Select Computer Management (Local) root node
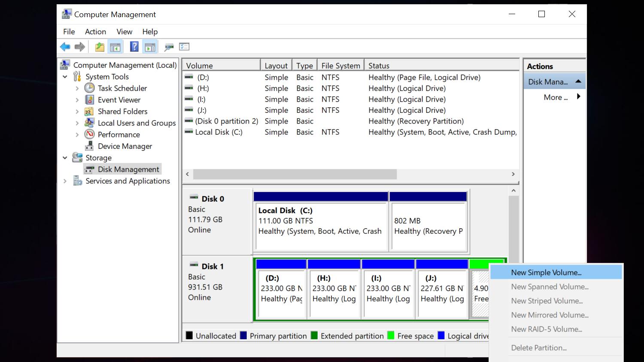The height and width of the screenshot is (362, 644). pyautogui.click(x=125, y=65)
